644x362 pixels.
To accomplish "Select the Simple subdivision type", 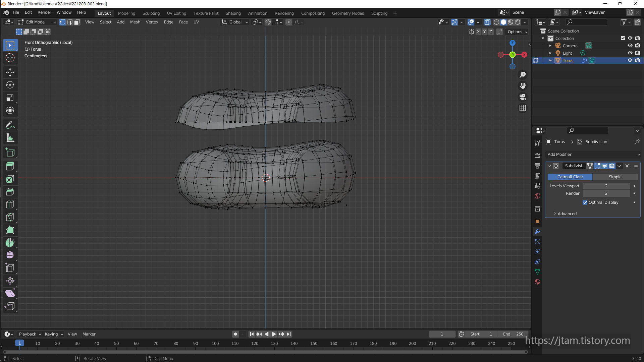I will click(x=615, y=177).
